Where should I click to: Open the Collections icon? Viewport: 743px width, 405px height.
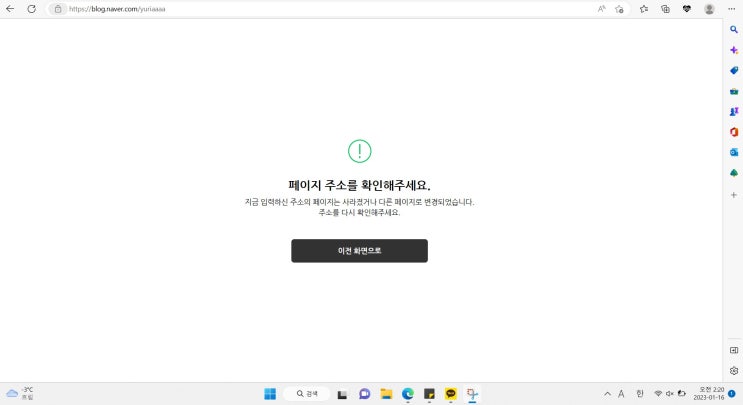[x=665, y=9]
